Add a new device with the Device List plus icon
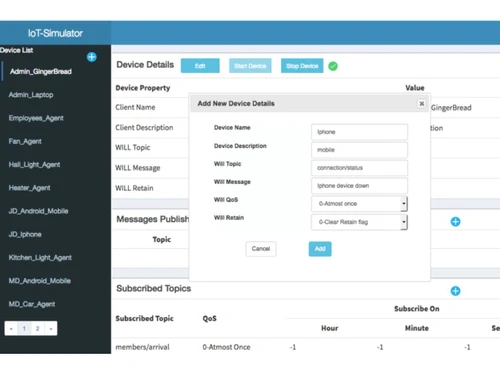The image size is (500, 375). tap(92, 57)
